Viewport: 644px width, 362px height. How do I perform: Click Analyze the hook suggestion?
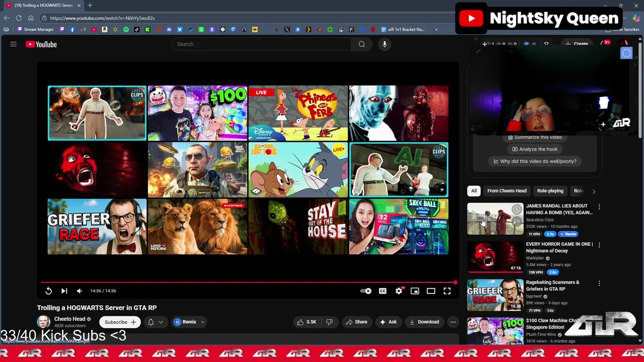coord(534,149)
